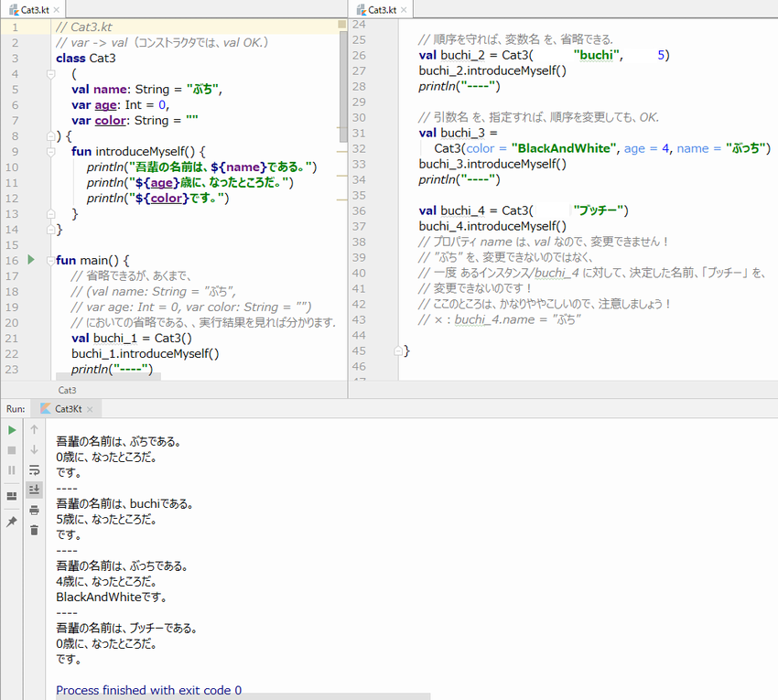The width and height of the screenshot is (778, 700).
Task: Click "var color: String" on line 7
Action: point(120,121)
